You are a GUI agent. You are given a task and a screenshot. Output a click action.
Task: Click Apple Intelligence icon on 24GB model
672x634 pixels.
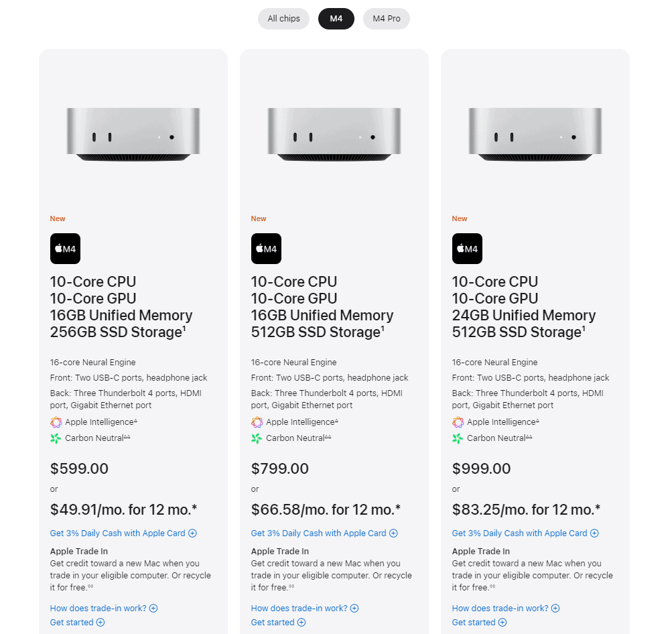click(458, 422)
